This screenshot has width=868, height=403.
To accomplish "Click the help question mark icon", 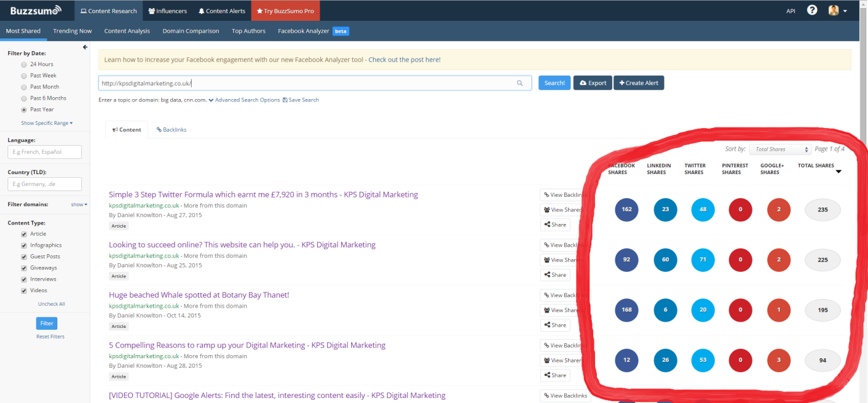I will coord(812,11).
